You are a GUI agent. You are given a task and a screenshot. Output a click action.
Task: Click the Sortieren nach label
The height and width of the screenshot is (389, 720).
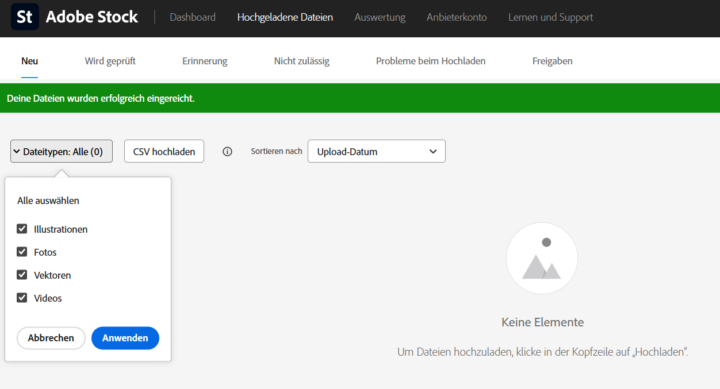(x=276, y=151)
